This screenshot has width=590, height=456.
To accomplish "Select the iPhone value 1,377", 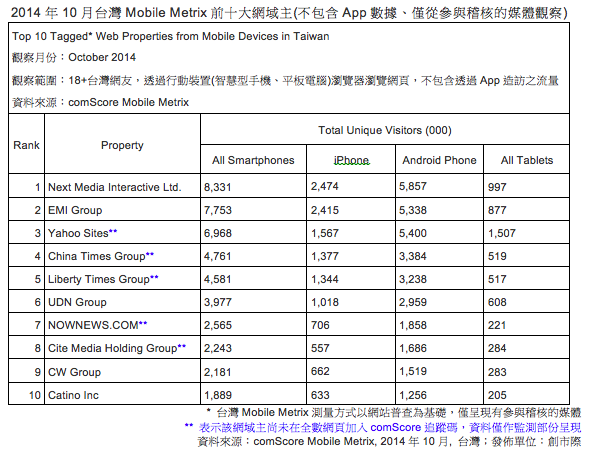I will (x=325, y=256).
